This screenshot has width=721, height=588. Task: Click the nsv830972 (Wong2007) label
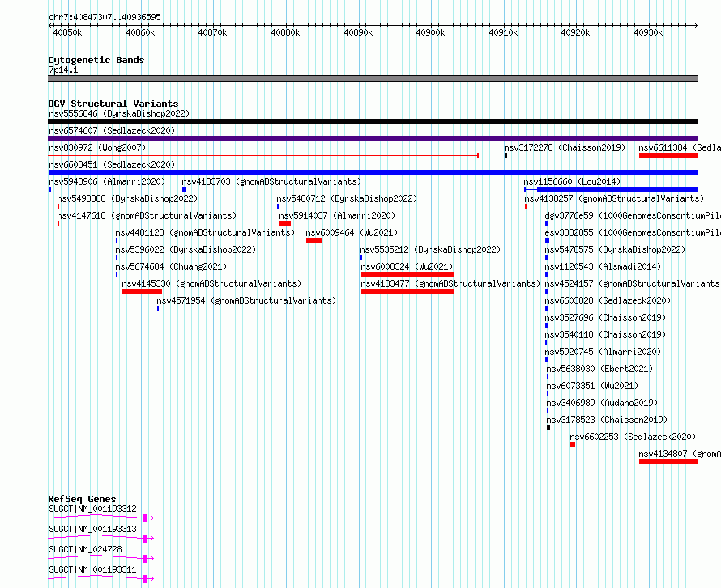click(x=97, y=147)
